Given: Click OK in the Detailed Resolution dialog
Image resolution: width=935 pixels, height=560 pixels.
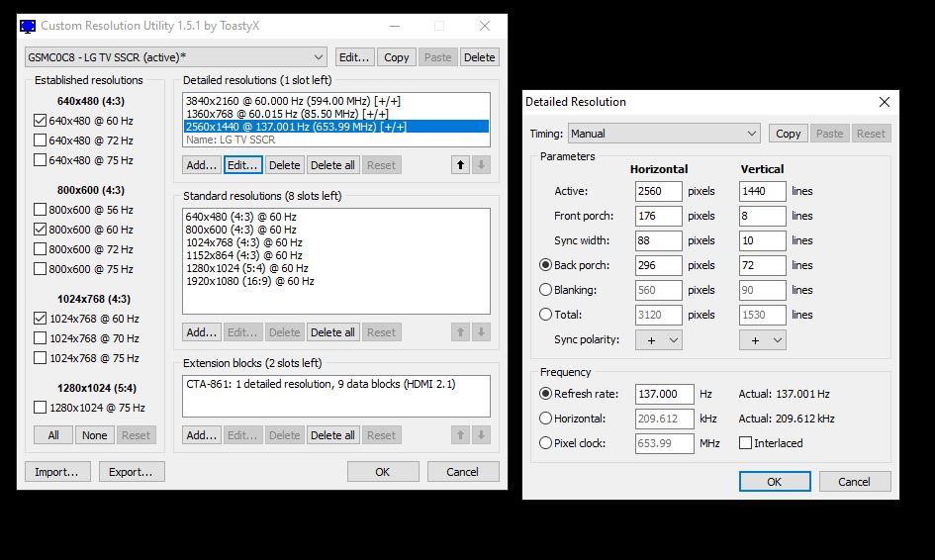Looking at the screenshot, I should click(775, 482).
